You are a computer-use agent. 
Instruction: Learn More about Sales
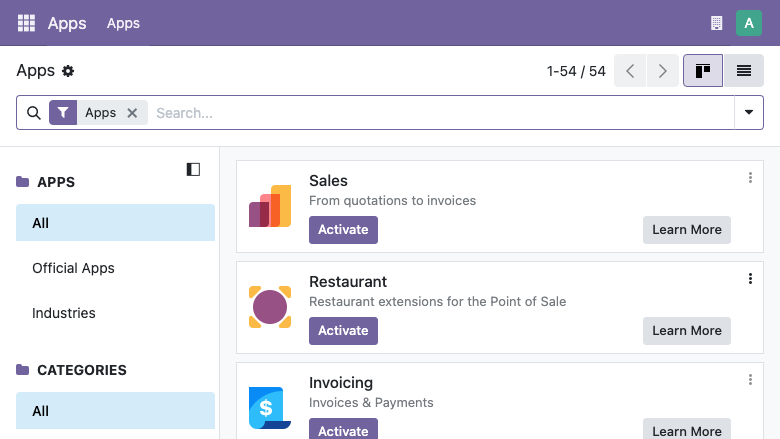(686, 230)
